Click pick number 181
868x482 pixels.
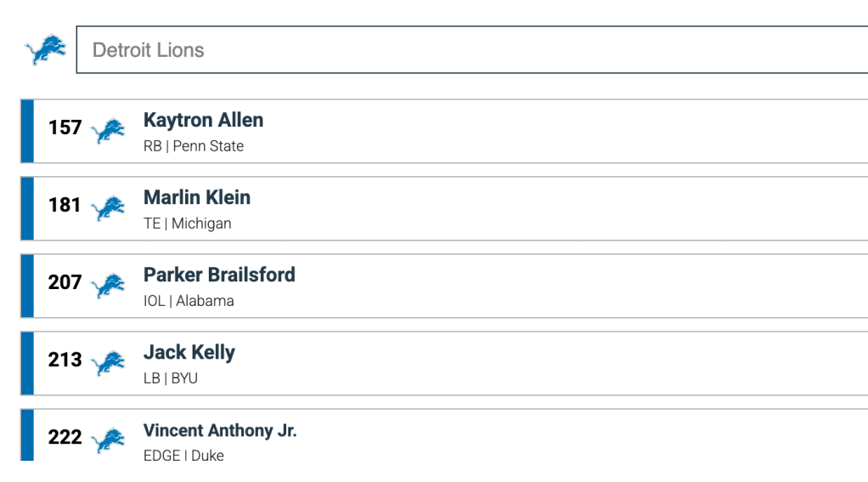(65, 205)
